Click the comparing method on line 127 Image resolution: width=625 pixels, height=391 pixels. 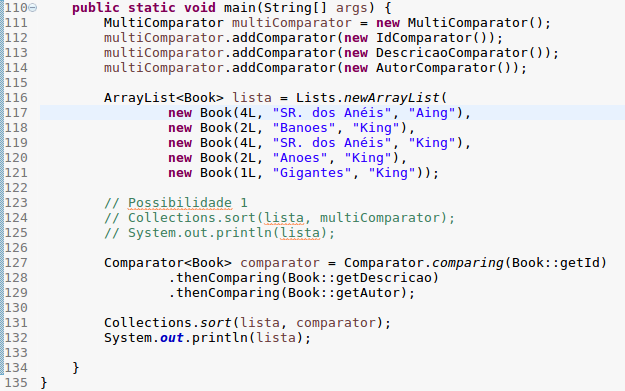(x=468, y=263)
